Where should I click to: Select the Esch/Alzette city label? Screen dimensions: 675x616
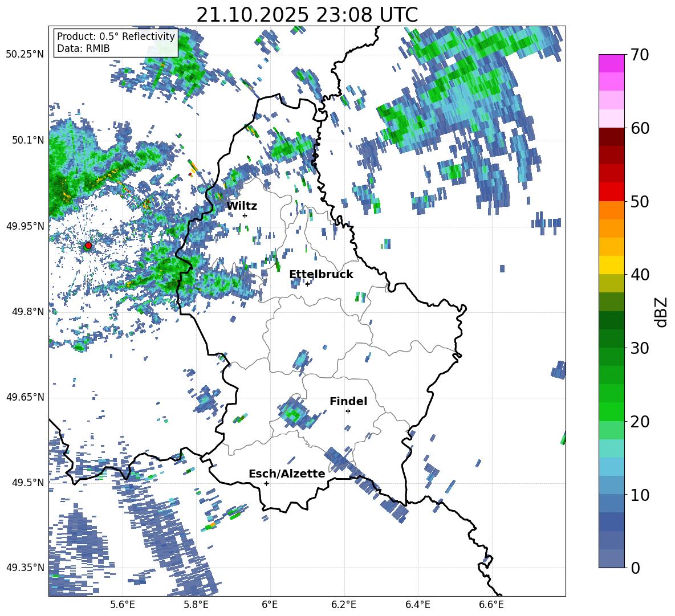(x=287, y=474)
